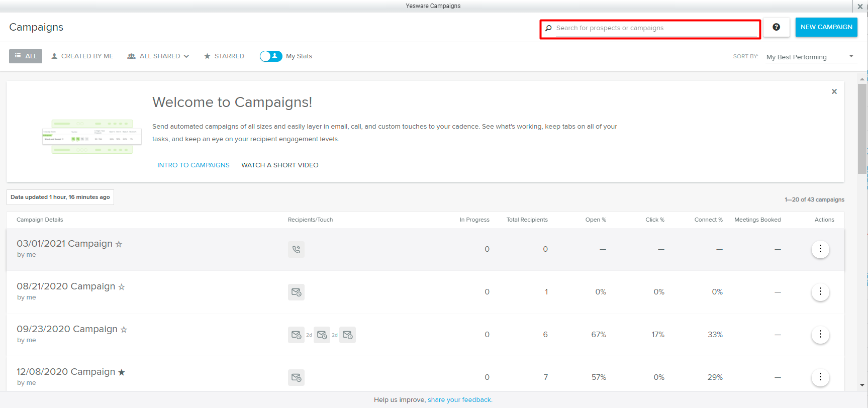Viewport: 868px width, 408px height.
Task: Open the 12/08/2020 Campaign
Action: 66,372
